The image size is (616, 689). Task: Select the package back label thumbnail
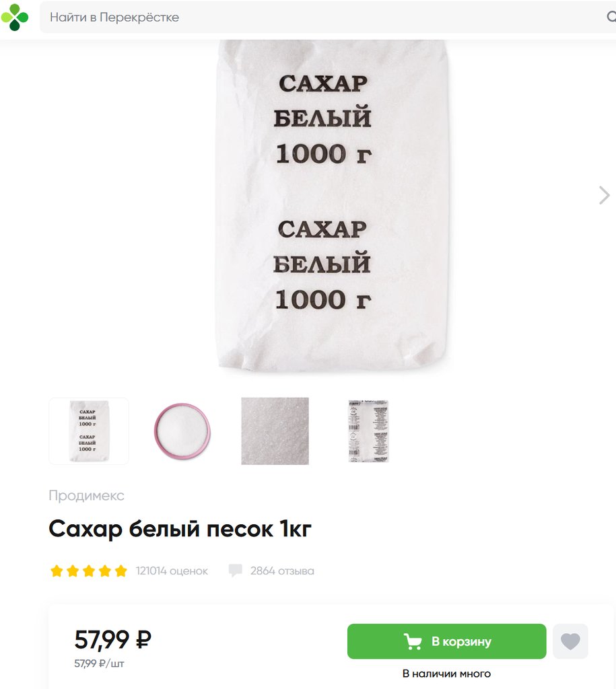368,431
